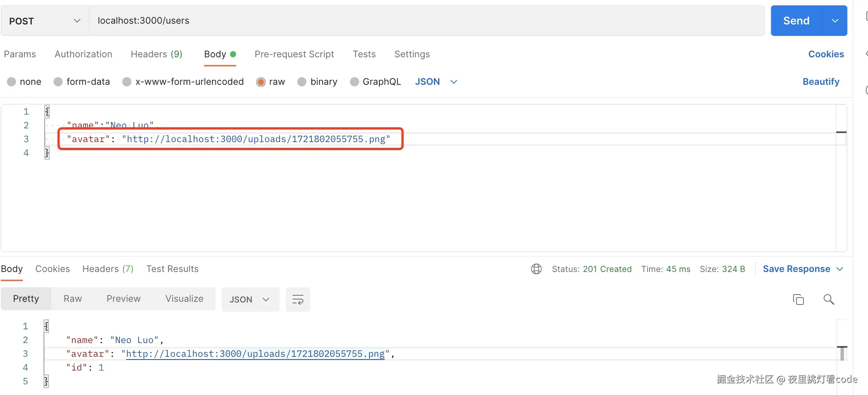Screen dimensions: 868x395
Task: Select the x-www-form-urlencoded radio option
Action: (127, 82)
